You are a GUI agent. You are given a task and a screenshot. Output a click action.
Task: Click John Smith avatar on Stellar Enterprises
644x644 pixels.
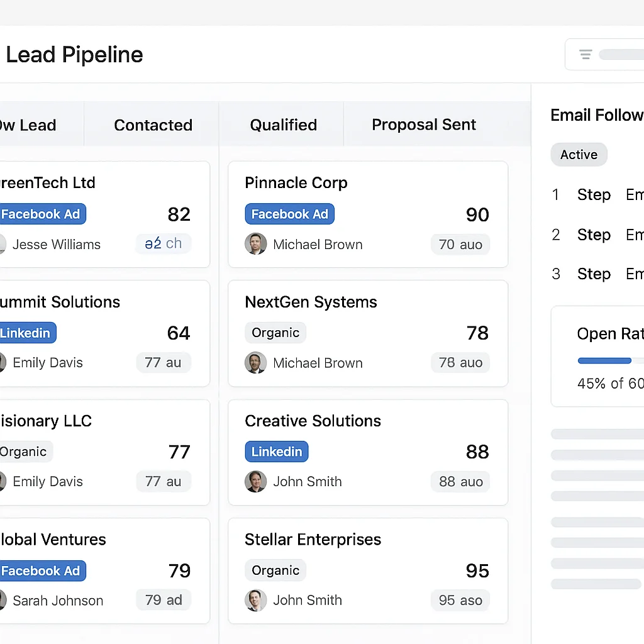255,600
